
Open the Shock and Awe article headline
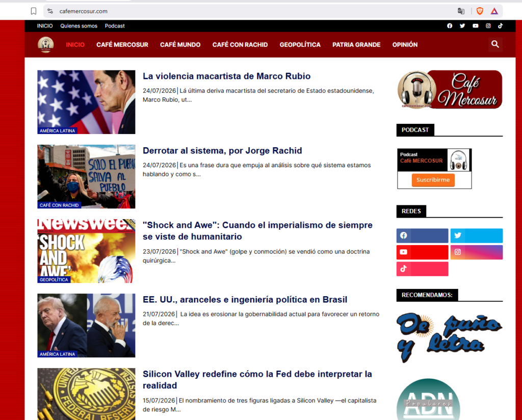click(257, 230)
